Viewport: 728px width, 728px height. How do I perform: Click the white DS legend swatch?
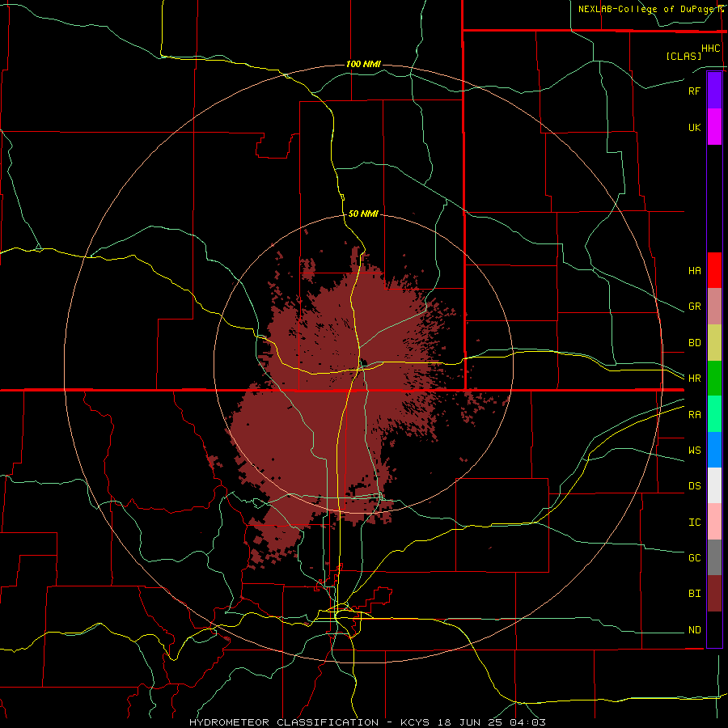[714, 485]
